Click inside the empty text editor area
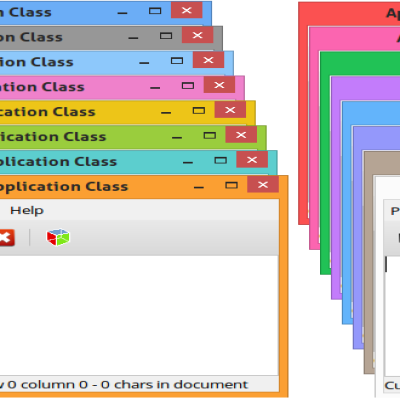The height and width of the screenshot is (400, 400). pos(138,315)
